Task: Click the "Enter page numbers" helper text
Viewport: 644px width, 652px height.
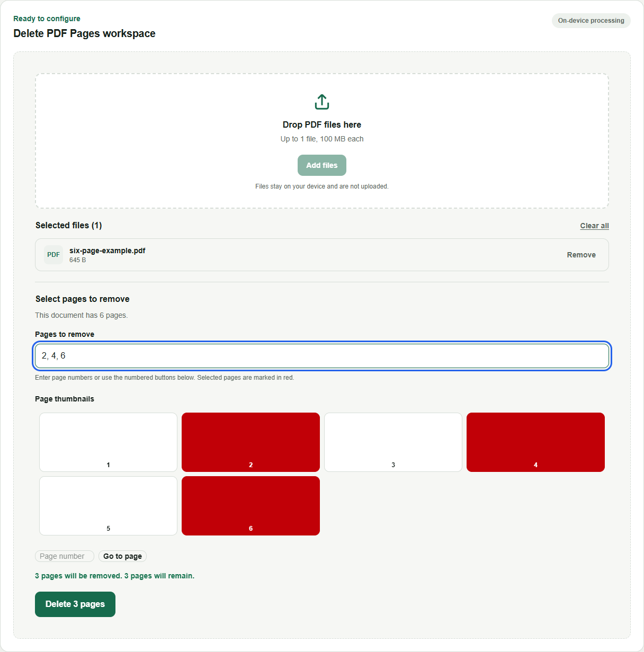Action: pos(164,378)
